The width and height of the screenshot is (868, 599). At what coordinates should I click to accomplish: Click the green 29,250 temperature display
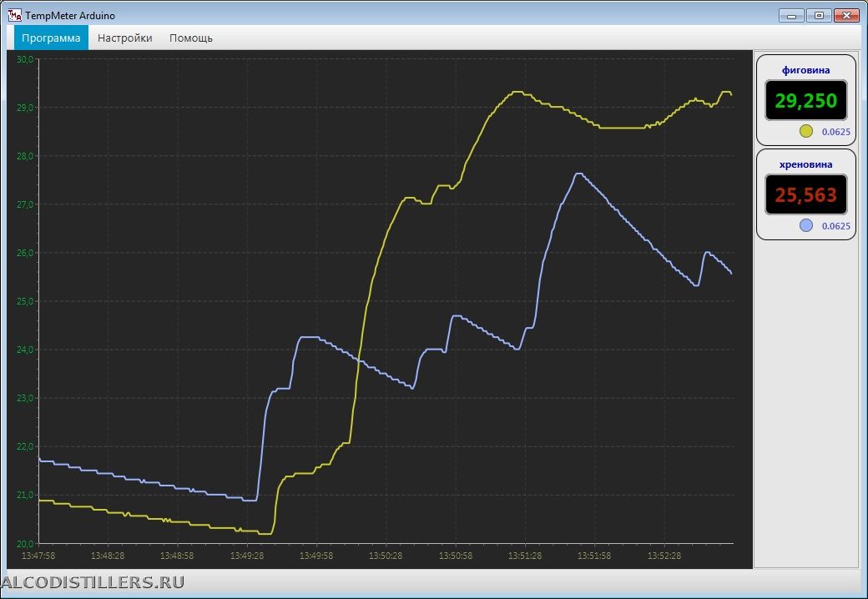click(806, 101)
